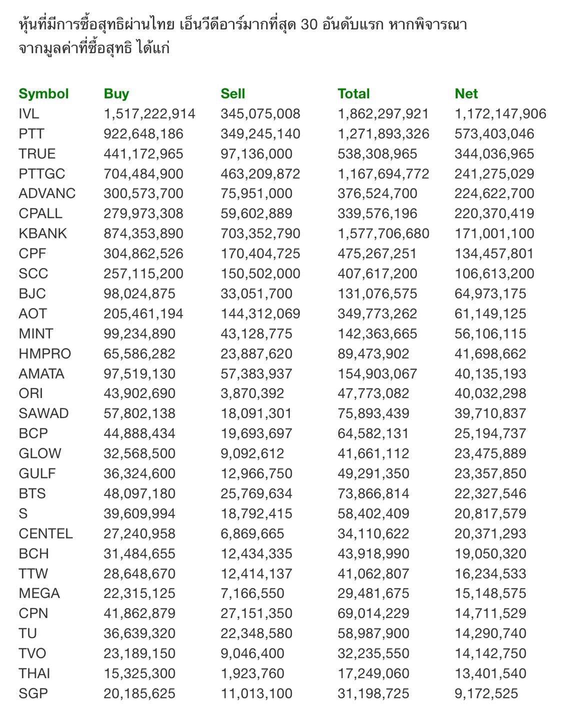Click the SGP symbol in last row
Viewport: 563px width, 728px height.
point(33,693)
